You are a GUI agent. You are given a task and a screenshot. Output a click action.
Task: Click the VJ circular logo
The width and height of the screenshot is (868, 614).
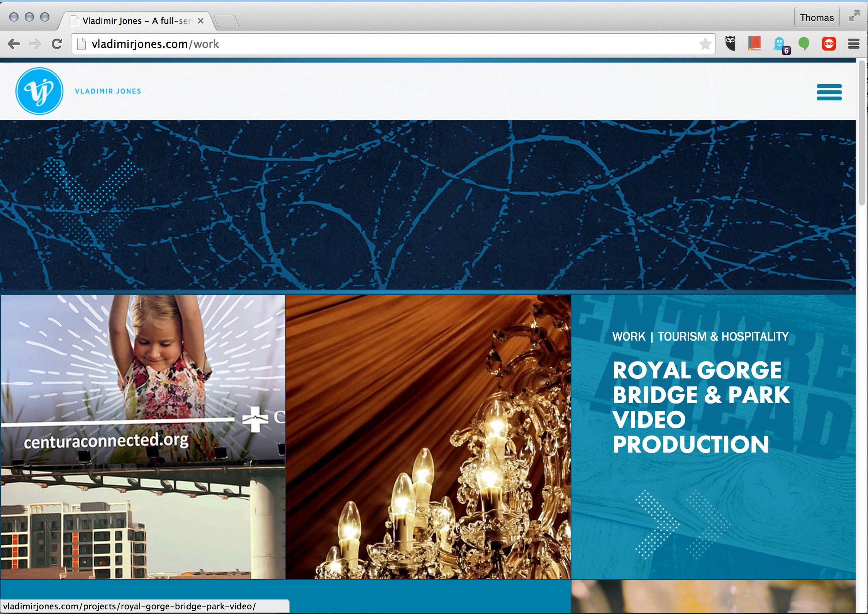point(39,91)
